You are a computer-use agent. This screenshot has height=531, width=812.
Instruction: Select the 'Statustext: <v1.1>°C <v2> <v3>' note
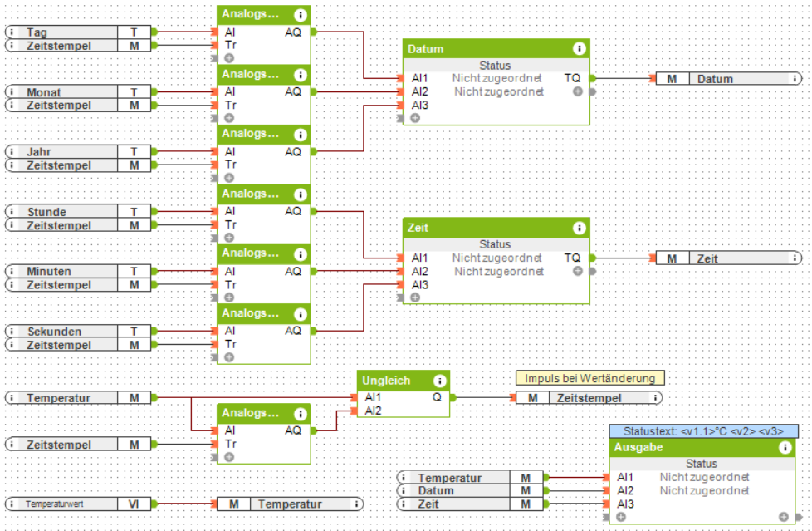tap(703, 431)
